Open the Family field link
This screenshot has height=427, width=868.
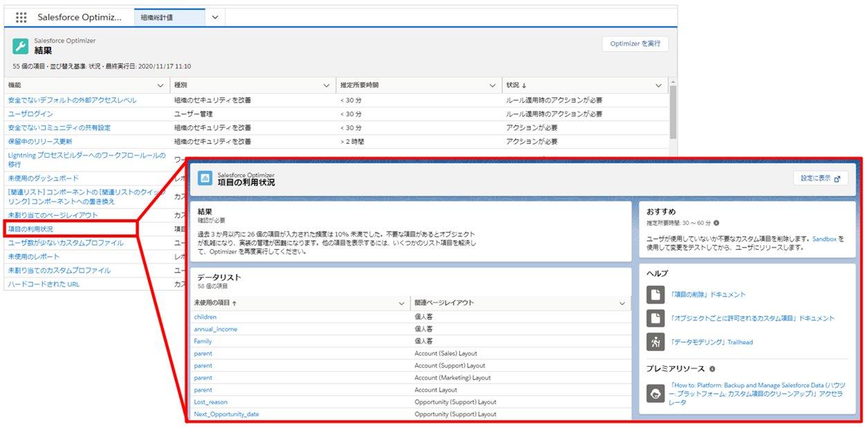coord(203,341)
